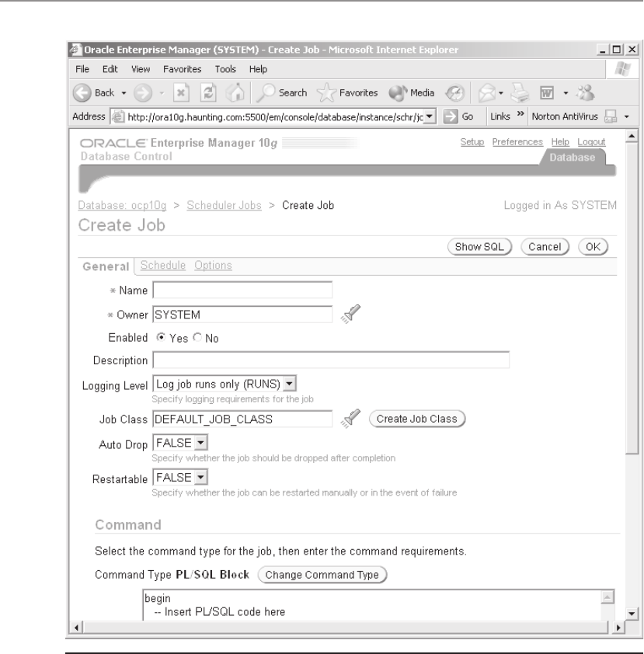Click the Back arrow icon

[82, 92]
